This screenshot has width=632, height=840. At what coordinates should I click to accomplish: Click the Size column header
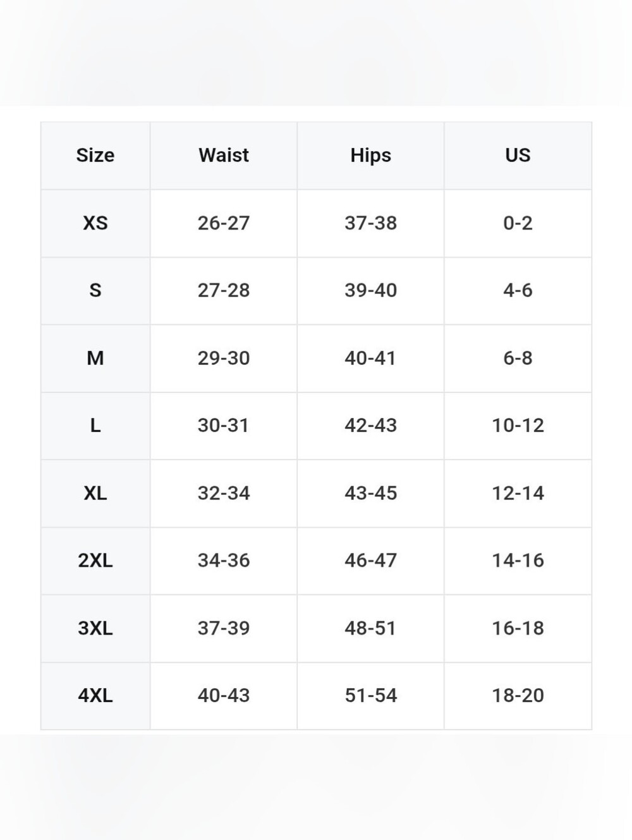[95, 155]
